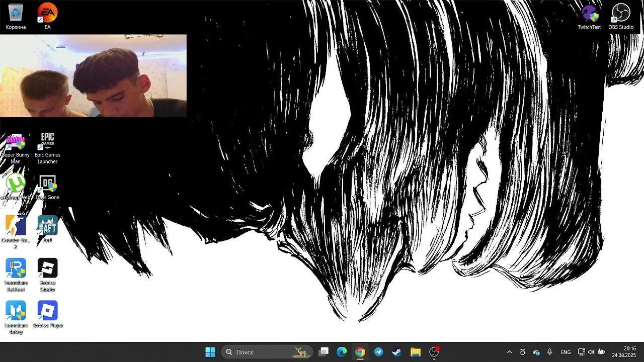Open Task View on the taskbar
644x362 pixels.
(324, 352)
